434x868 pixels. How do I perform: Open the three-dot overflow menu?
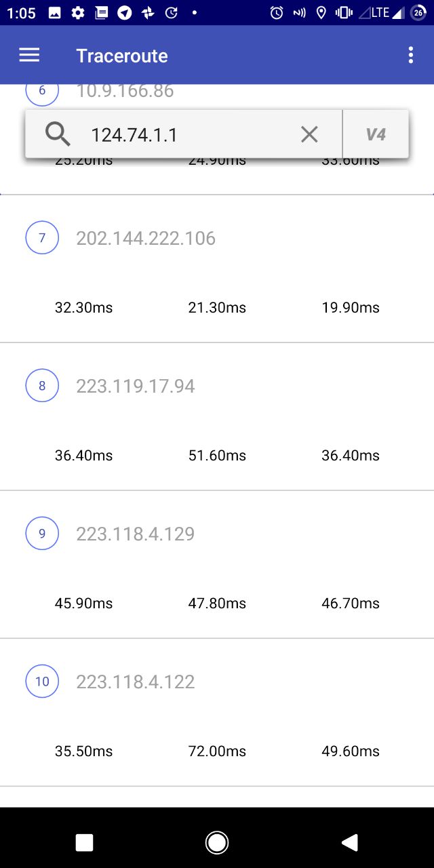[x=410, y=56]
